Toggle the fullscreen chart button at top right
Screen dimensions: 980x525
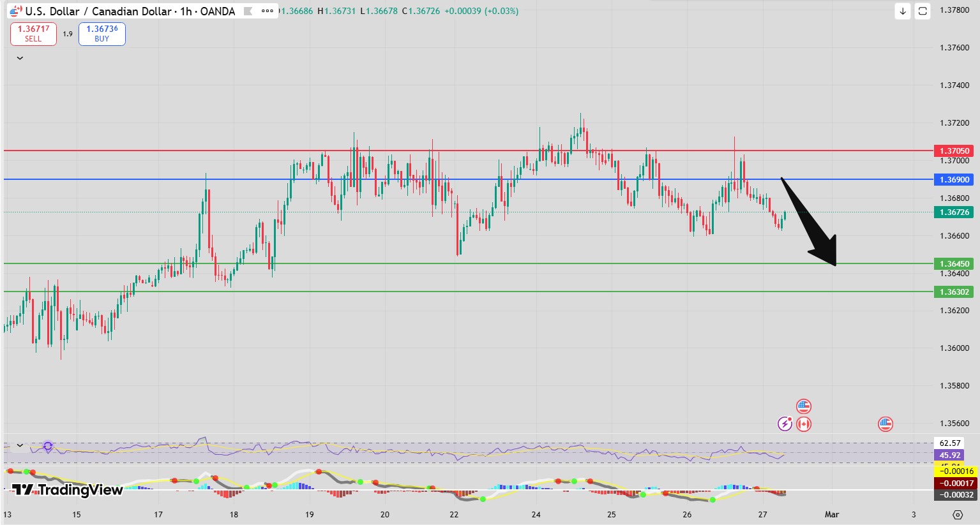click(923, 11)
